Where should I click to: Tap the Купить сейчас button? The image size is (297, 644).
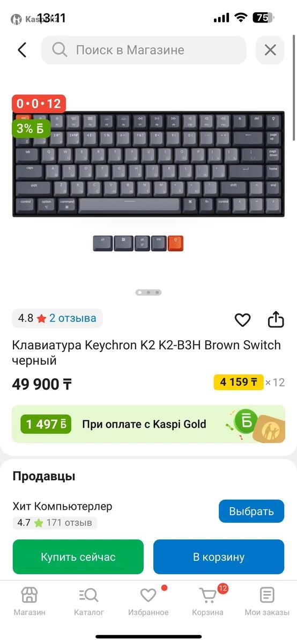click(x=78, y=557)
